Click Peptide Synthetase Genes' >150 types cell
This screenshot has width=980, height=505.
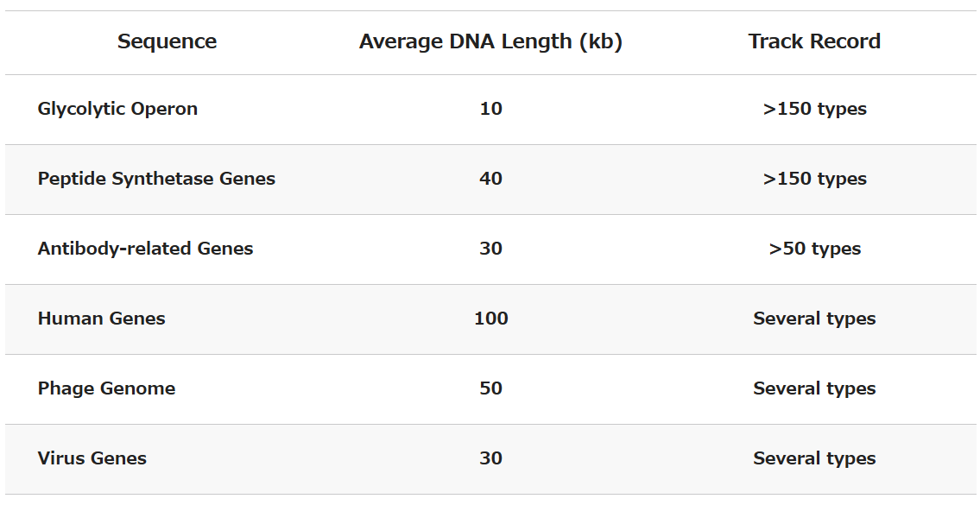(x=814, y=179)
